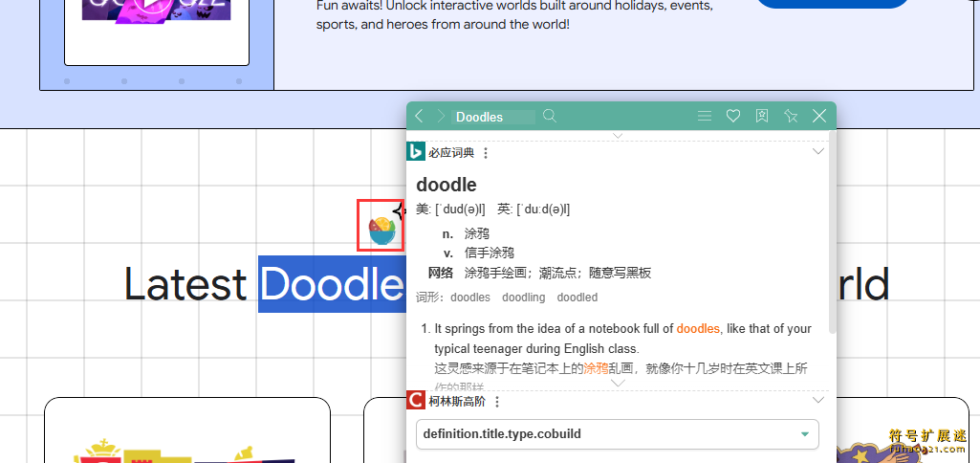Click the Bing dictionary logo icon

pos(416,151)
